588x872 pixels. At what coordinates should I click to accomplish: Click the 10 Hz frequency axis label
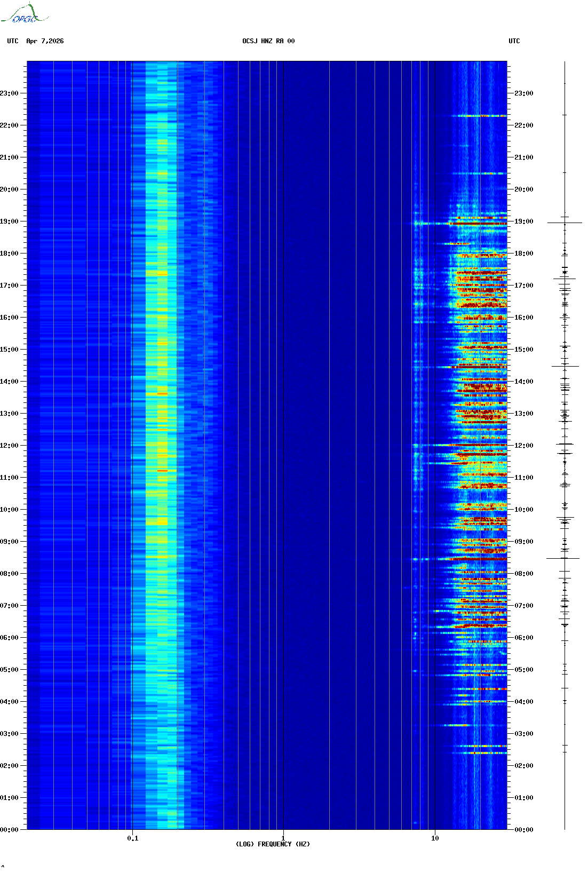(x=435, y=838)
